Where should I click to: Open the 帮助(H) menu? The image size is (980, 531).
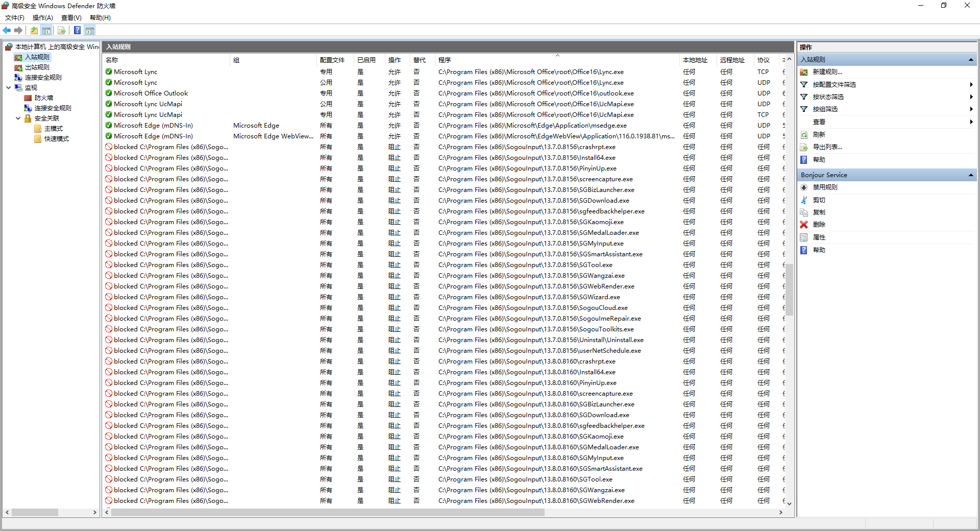100,18
